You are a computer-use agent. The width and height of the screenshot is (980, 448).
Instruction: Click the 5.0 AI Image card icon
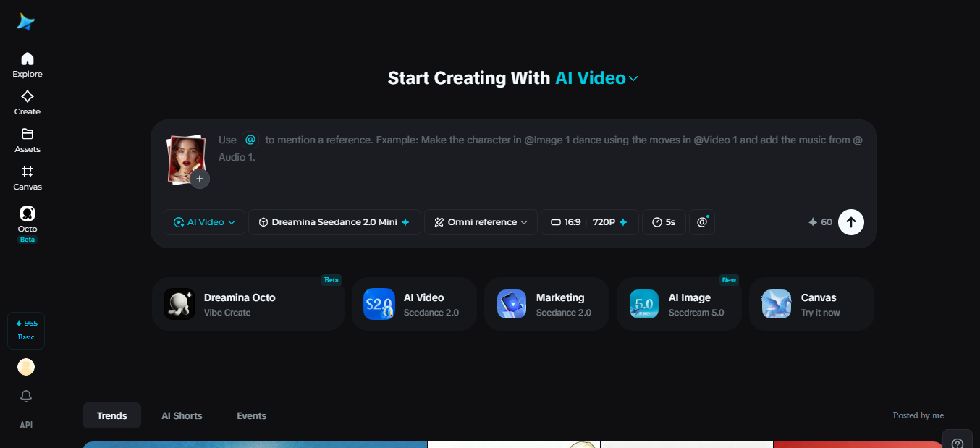(x=644, y=304)
